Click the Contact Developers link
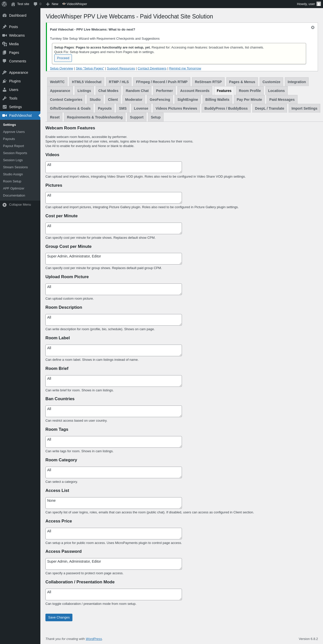This screenshot has height=644, width=323. point(152,68)
